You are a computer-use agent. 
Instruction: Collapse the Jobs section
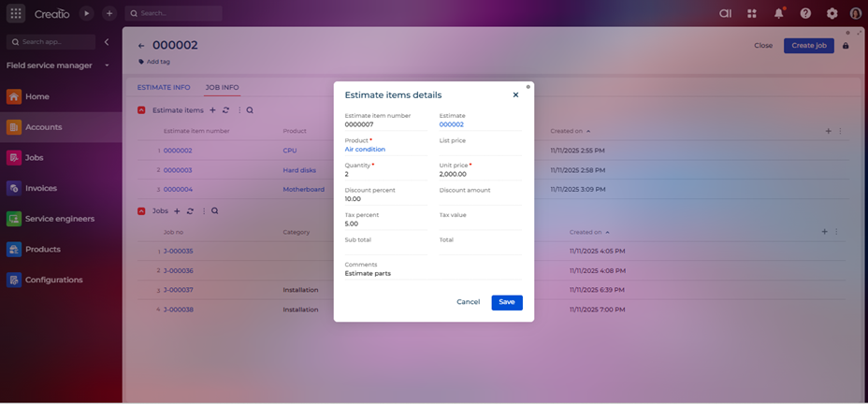(x=141, y=211)
